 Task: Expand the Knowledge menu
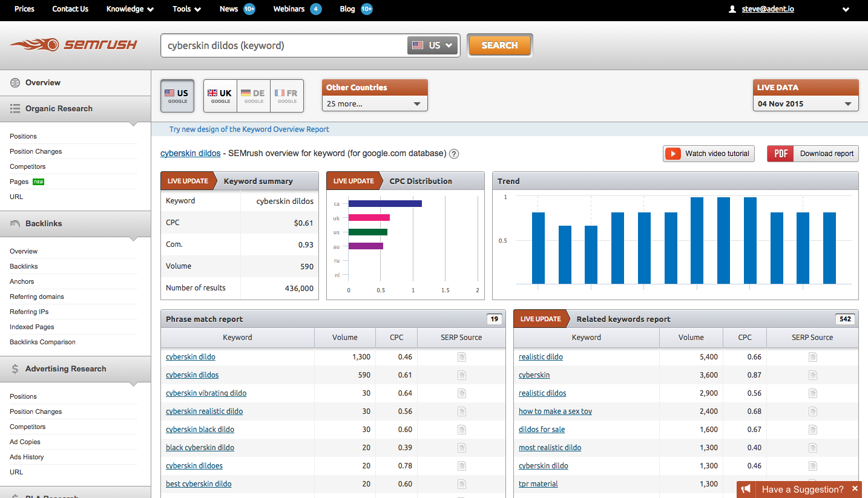130,9
